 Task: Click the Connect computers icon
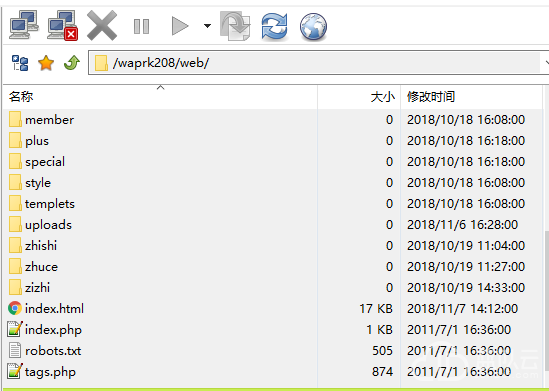[x=24, y=25]
